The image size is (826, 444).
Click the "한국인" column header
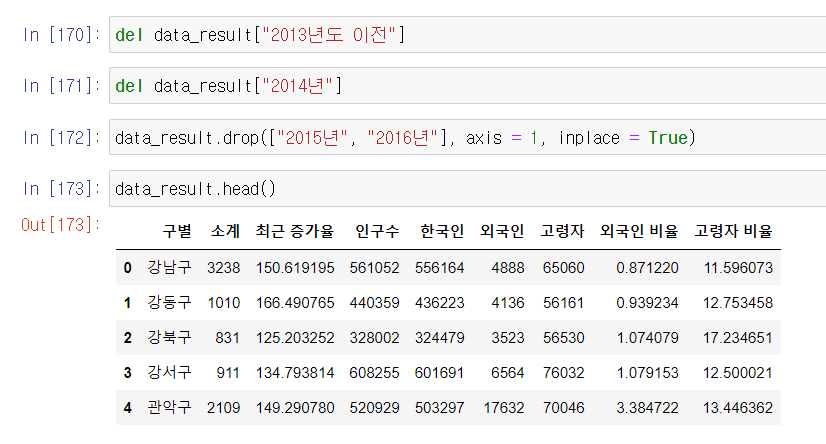(x=441, y=231)
